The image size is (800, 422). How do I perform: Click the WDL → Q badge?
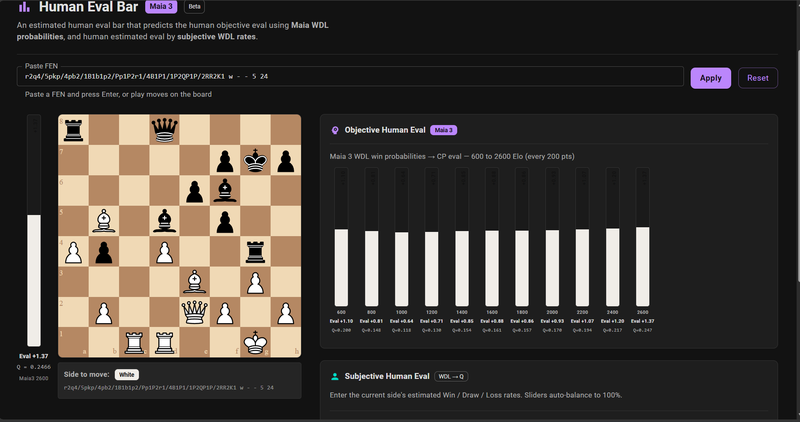(x=452, y=377)
